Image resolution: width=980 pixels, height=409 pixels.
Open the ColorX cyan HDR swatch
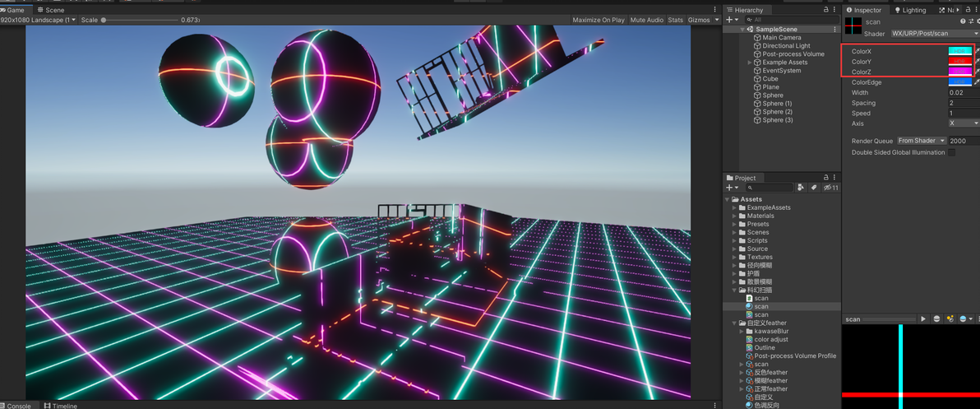(960, 51)
